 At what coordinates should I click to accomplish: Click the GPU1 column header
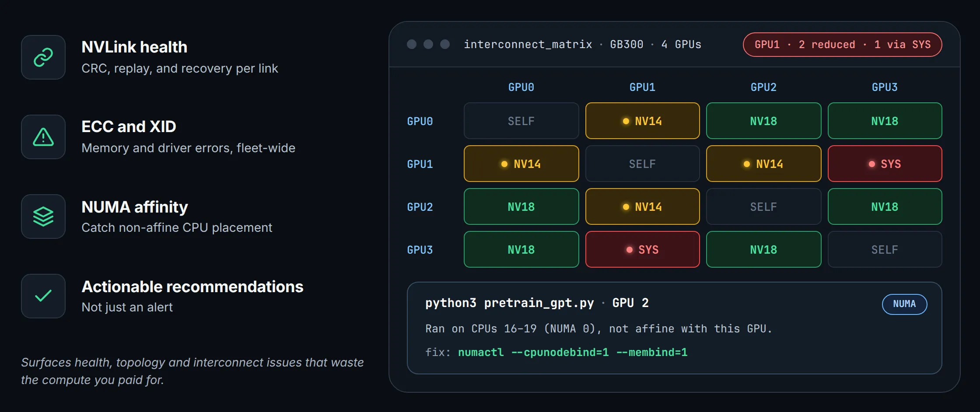tap(642, 87)
